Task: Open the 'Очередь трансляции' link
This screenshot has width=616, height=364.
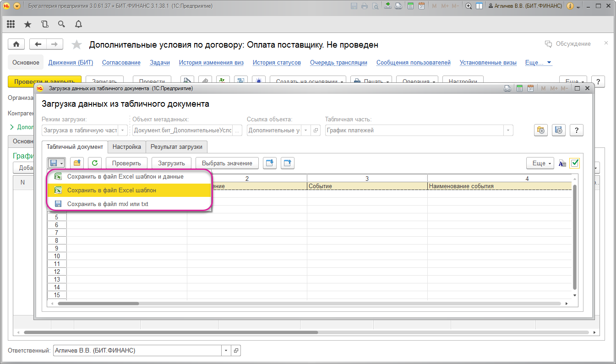Action: 338,63
